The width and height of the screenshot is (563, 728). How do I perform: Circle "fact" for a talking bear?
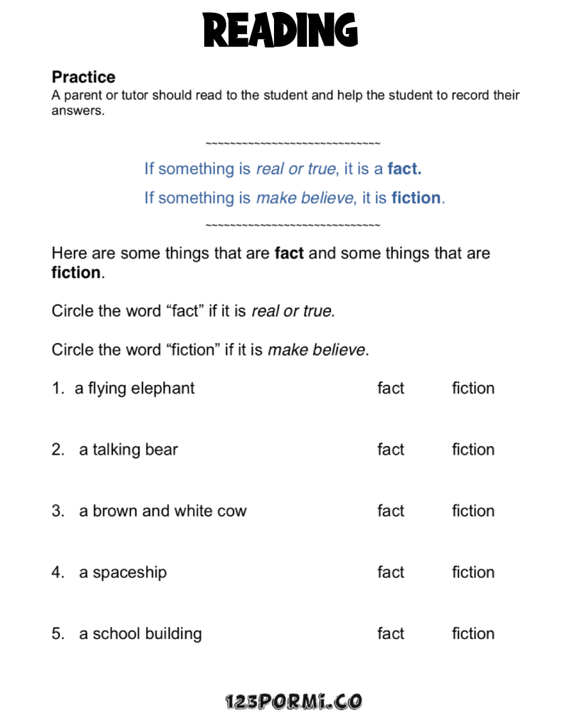(390, 450)
